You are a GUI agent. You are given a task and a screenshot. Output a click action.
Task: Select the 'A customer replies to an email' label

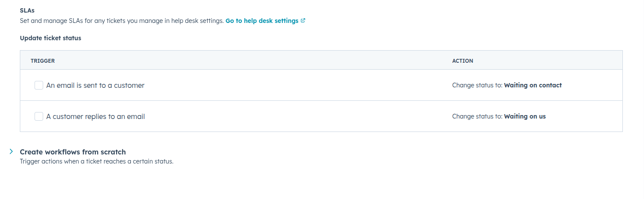95,117
